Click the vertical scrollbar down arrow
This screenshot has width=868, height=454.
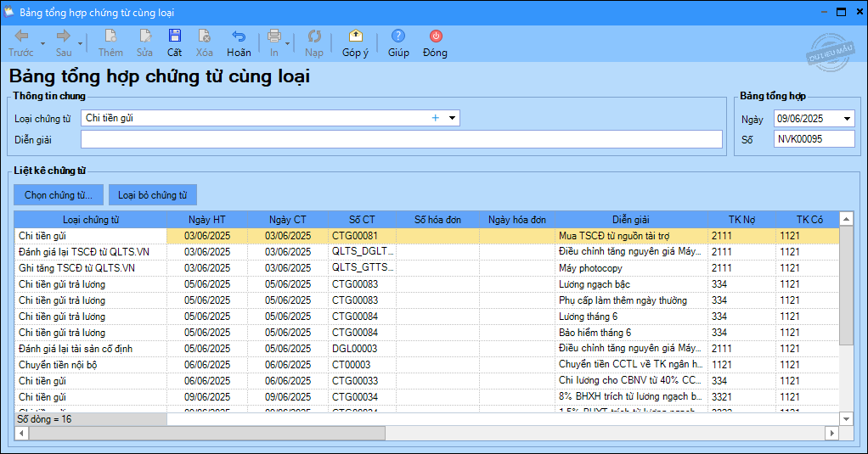(846, 419)
